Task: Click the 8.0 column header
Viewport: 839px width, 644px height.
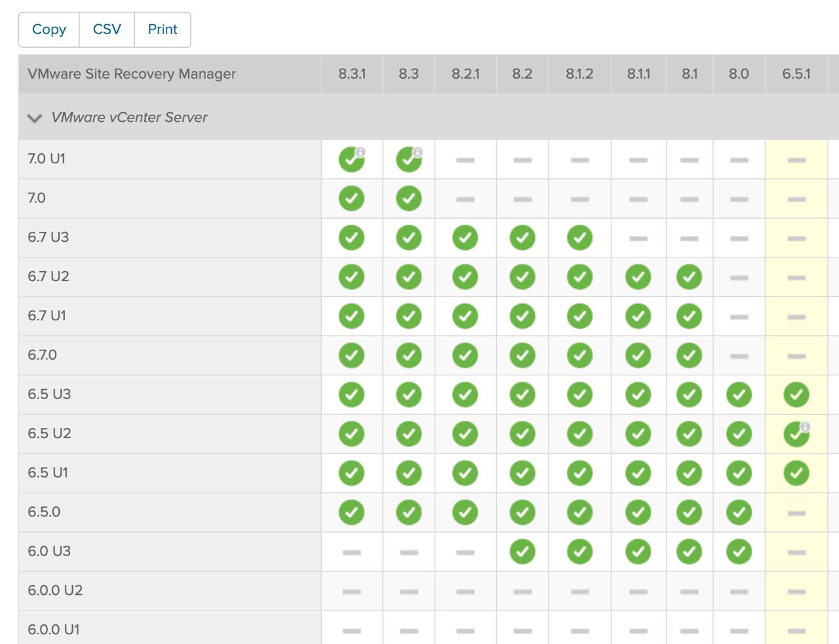Action: tap(739, 74)
